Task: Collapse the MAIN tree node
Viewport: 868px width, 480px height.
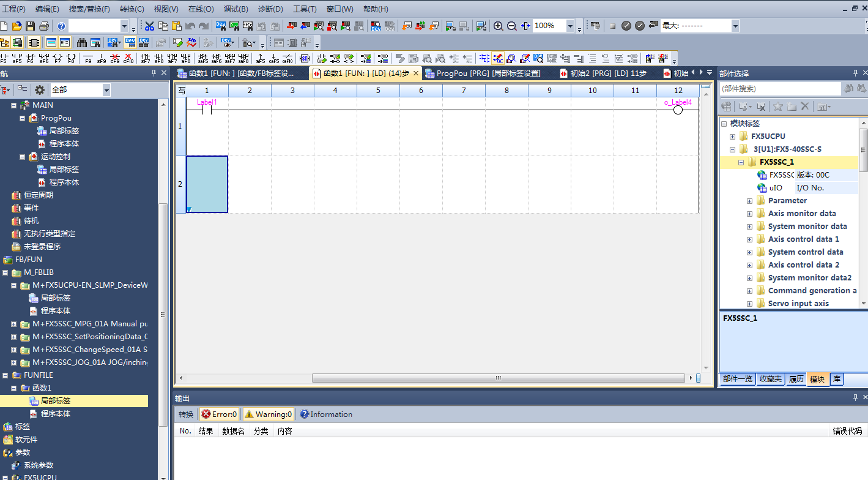Action: click(x=14, y=105)
